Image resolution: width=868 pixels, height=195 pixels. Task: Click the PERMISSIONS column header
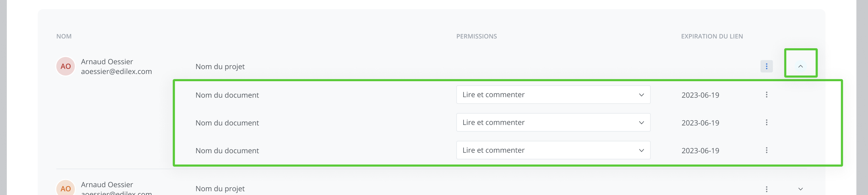point(476,36)
